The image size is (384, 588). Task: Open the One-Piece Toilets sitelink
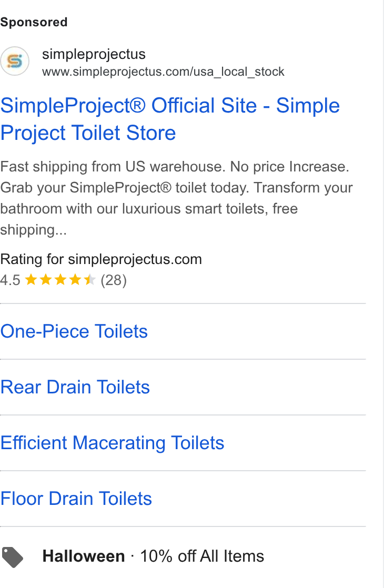coord(74,331)
